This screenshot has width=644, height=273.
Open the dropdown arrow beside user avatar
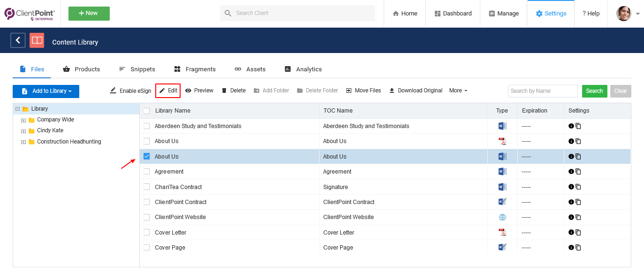[638, 14]
